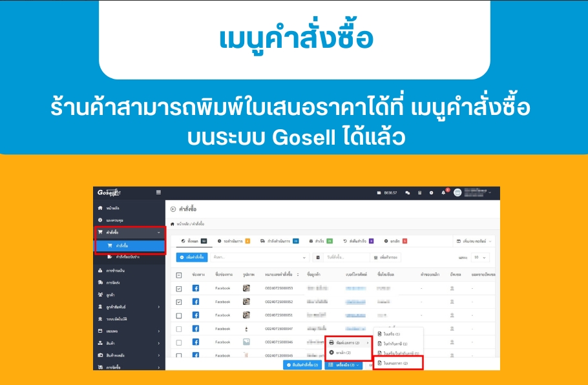This screenshot has height=385, width=588.
Task: Click the confirm orders (ยืนยันคำสั่งซื้อ) button
Action: click(x=302, y=365)
